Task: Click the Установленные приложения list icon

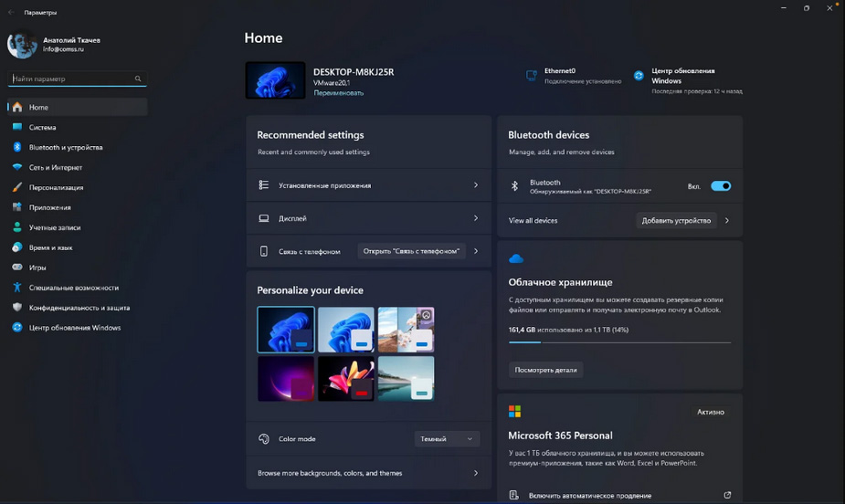Action: point(263,184)
